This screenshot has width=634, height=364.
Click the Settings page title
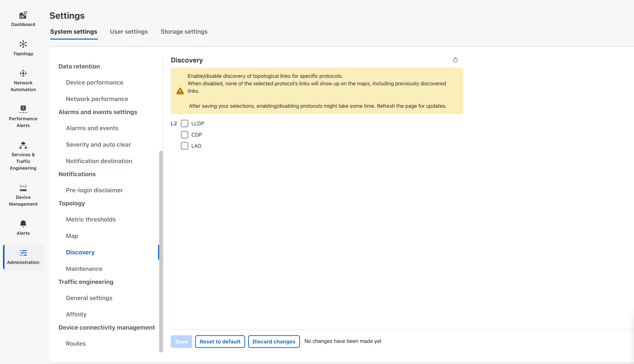point(67,16)
